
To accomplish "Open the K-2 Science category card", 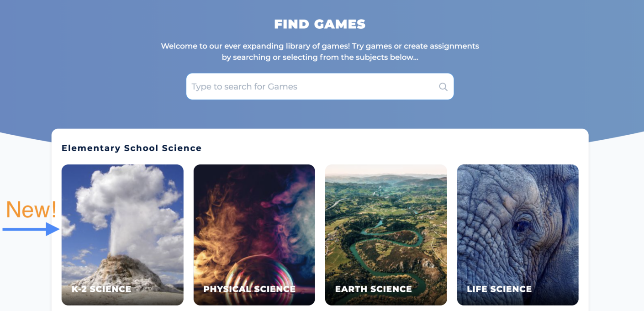I will (122, 235).
